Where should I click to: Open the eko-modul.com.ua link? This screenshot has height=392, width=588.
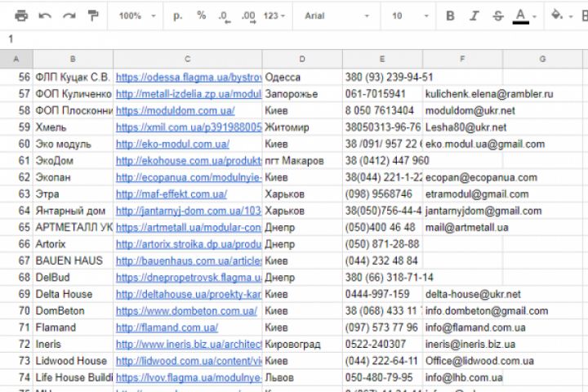coord(172,144)
